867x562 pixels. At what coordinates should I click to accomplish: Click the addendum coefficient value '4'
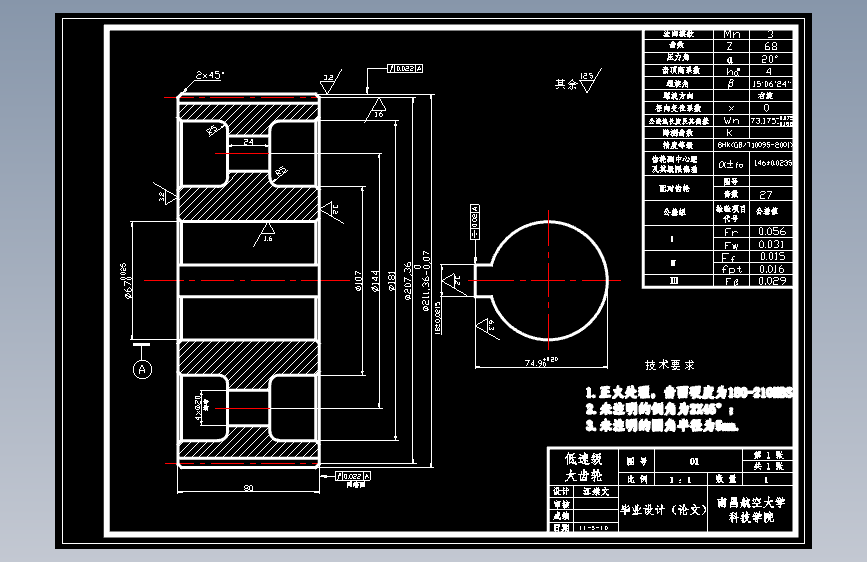(x=771, y=71)
